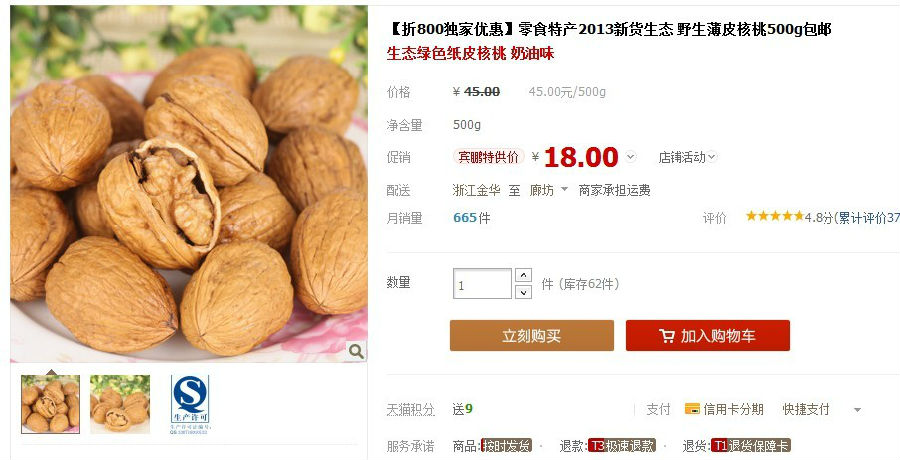Click the quantity input field

coord(482,284)
